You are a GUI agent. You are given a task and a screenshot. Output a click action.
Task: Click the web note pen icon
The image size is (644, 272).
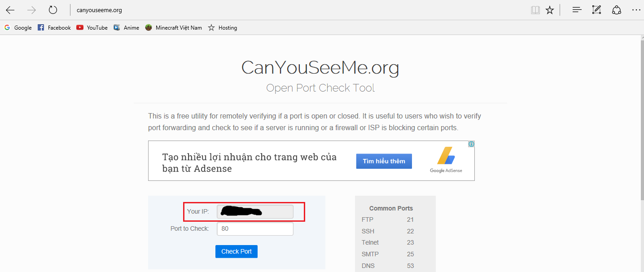(x=596, y=9)
